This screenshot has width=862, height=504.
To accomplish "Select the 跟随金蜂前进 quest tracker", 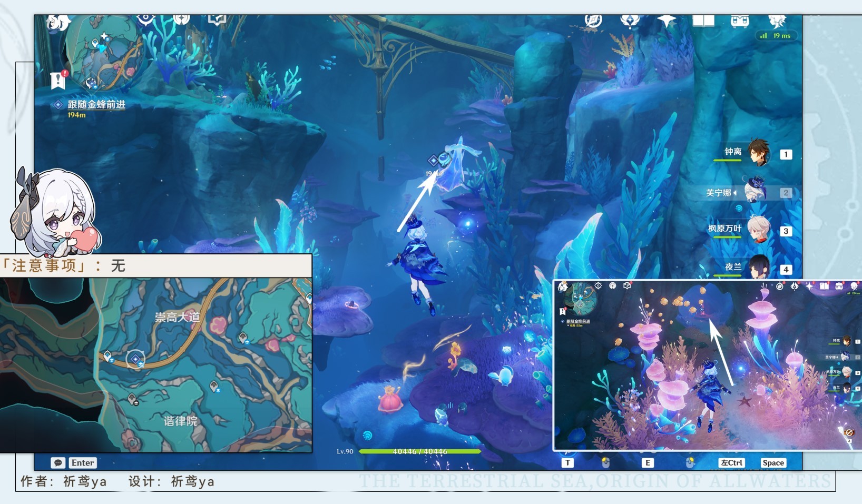I will [x=96, y=105].
